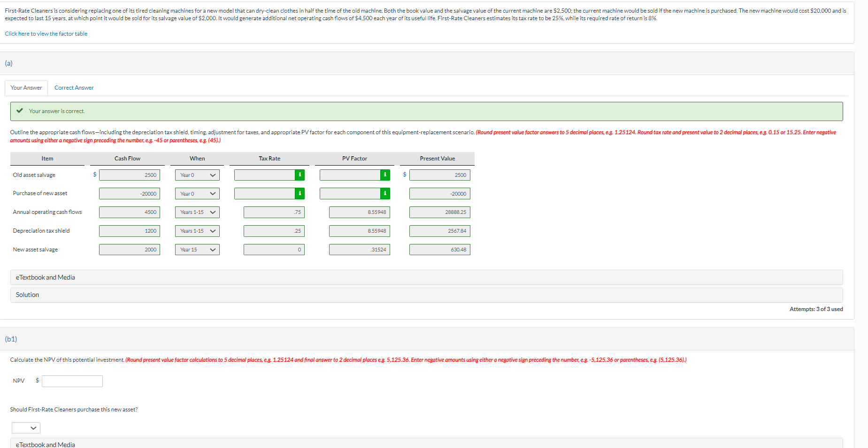Open the Year 15 dropdown for New asset salvage

[197, 249]
